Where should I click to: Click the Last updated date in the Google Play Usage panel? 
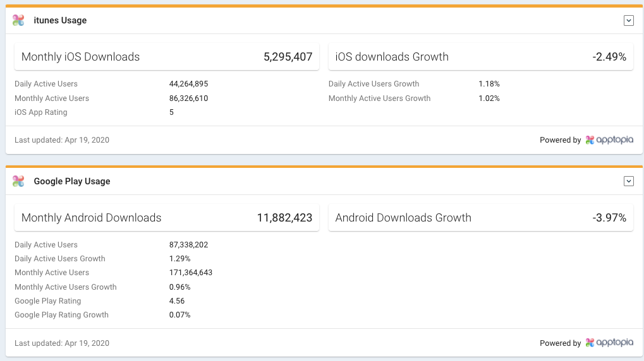[x=61, y=343]
